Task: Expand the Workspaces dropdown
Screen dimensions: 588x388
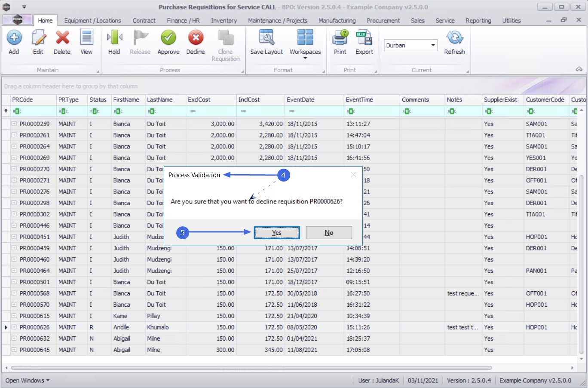Action: click(x=305, y=58)
